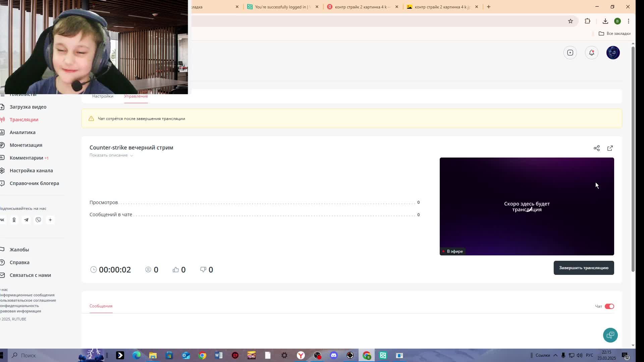Screen dimensions: 644x362
Task: Select the Сообщения tab
Action: pos(101,306)
